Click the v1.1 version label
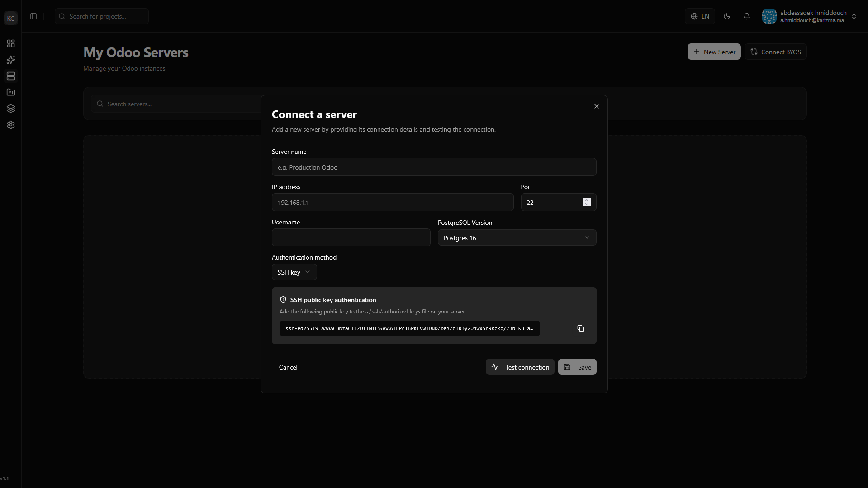The width and height of the screenshot is (868, 488). pos(5,478)
